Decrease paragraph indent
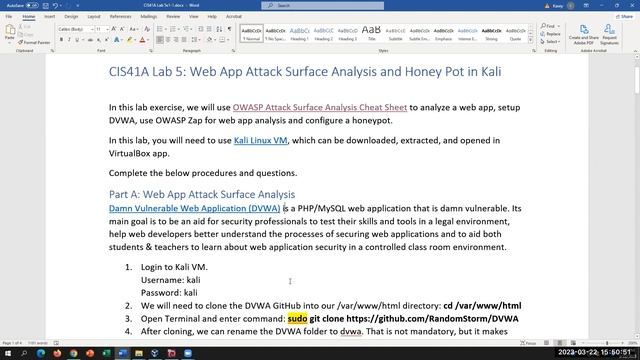 point(201,29)
